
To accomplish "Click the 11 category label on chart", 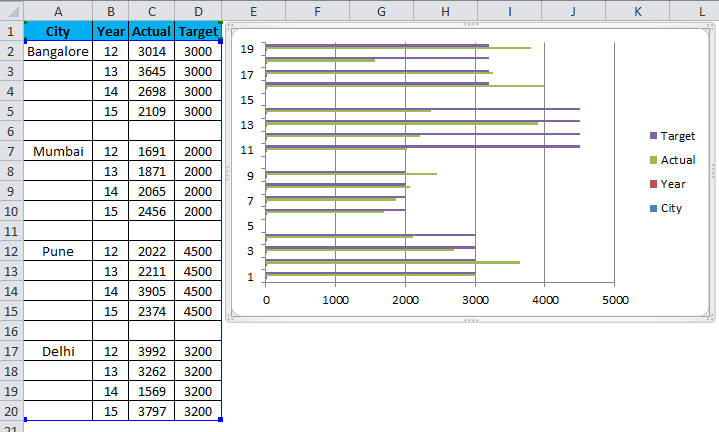I will (x=247, y=150).
